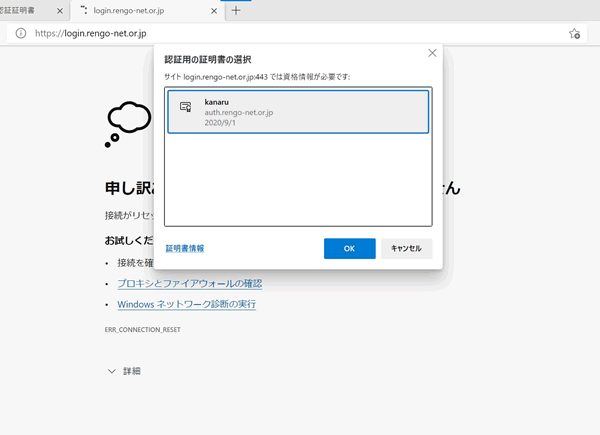Open a new tab with the plus button
The height and width of the screenshot is (435, 600).
pos(236,11)
